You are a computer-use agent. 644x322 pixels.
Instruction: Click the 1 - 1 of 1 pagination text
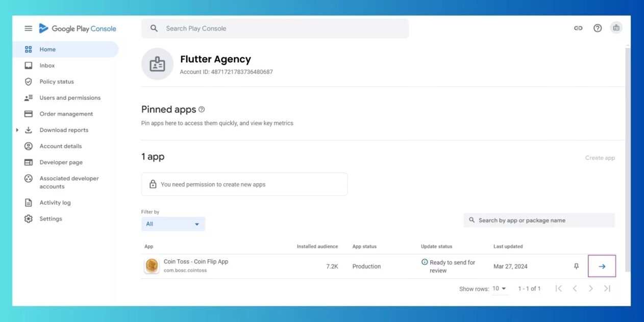(529, 289)
